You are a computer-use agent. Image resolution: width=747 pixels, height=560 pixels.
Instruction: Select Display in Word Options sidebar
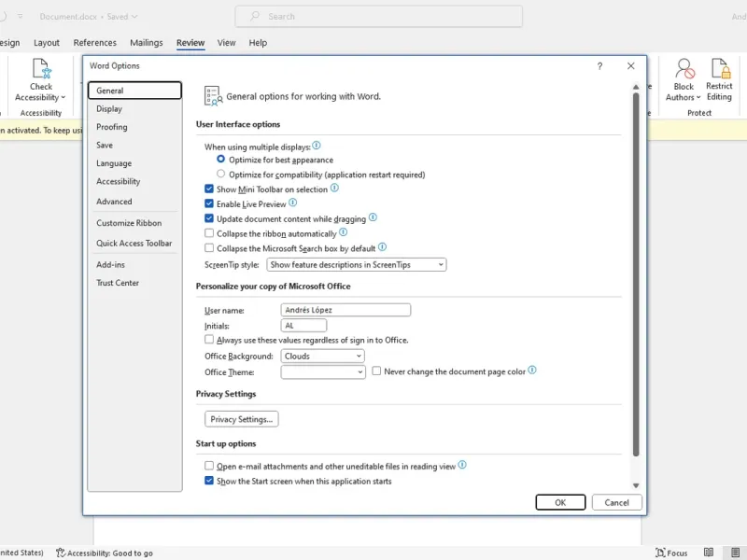134,108
